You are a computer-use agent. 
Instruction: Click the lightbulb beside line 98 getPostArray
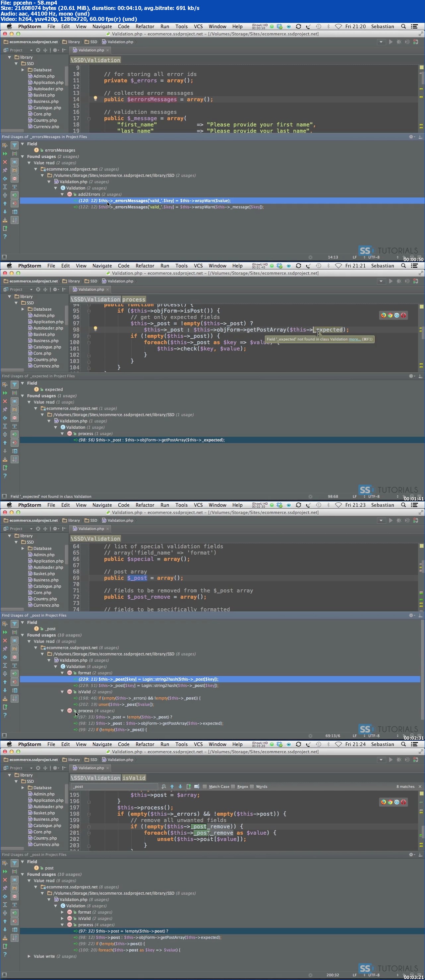coord(95,329)
